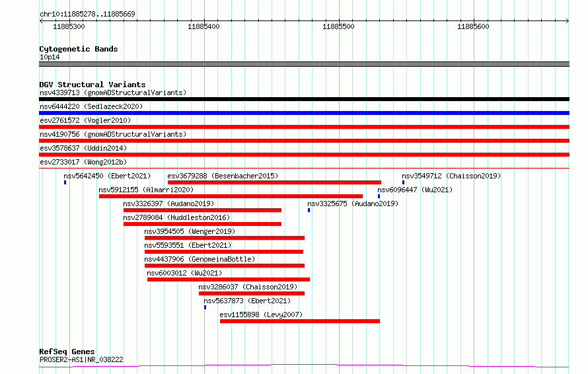Click the small blue marker under nsv5642450
Screen dimensions: 588x374
[x=65, y=182]
